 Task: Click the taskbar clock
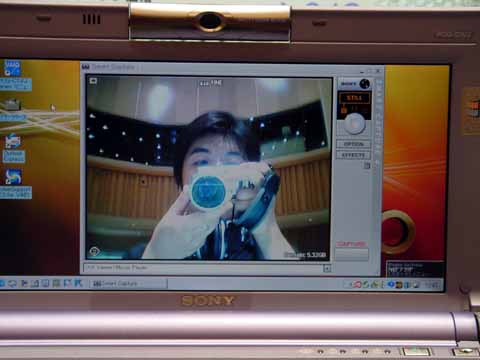click(x=432, y=285)
